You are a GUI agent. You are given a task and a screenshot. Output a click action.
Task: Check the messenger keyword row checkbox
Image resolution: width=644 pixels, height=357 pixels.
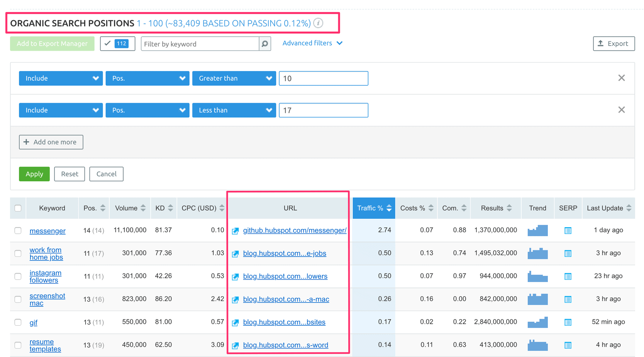pyautogui.click(x=18, y=231)
